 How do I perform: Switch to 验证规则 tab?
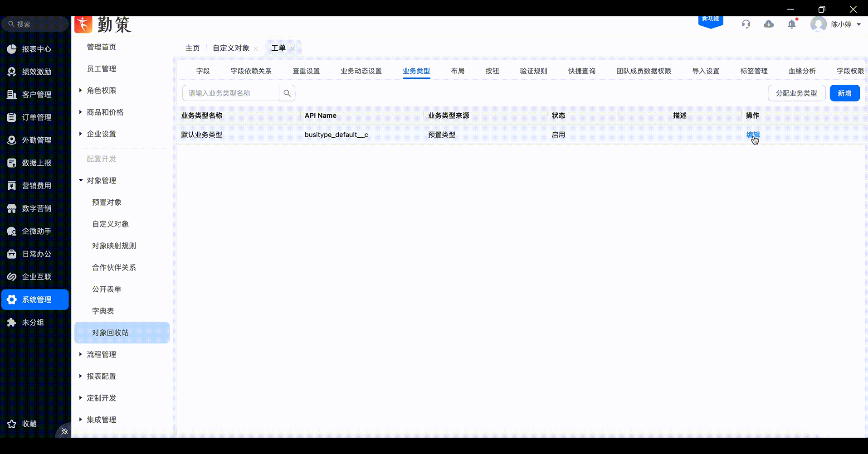point(533,71)
